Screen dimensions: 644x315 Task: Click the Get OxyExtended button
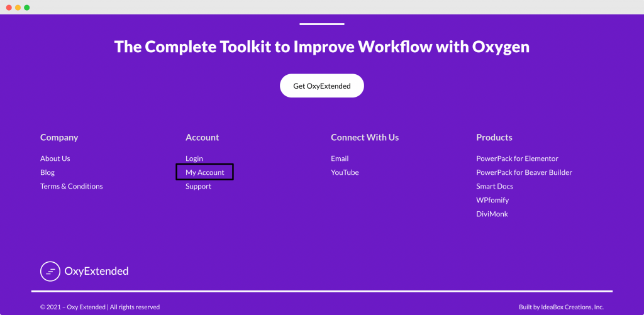pyautogui.click(x=321, y=86)
